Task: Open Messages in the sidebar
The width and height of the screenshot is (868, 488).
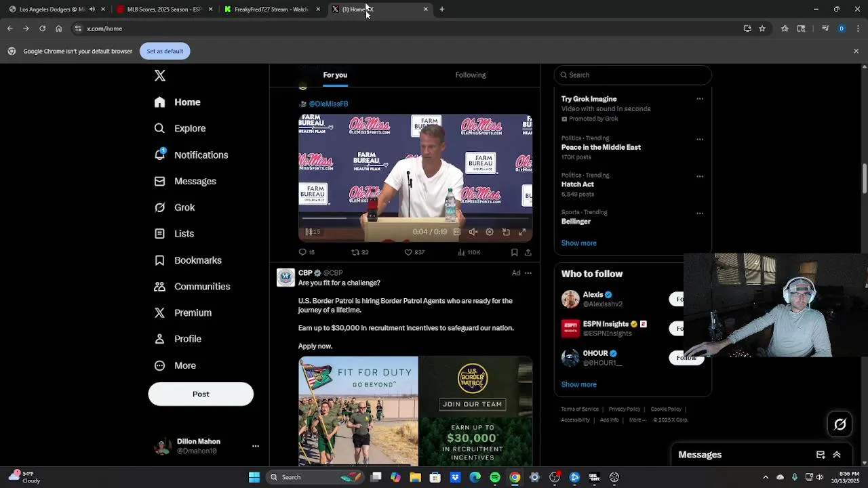Action: [185, 181]
